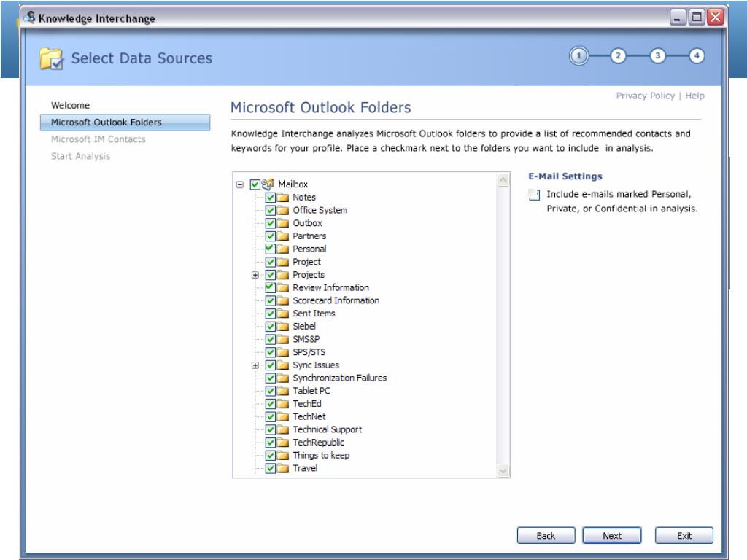747x560 pixels.
Task: Click the Review Information folder icon
Action: tap(283, 287)
